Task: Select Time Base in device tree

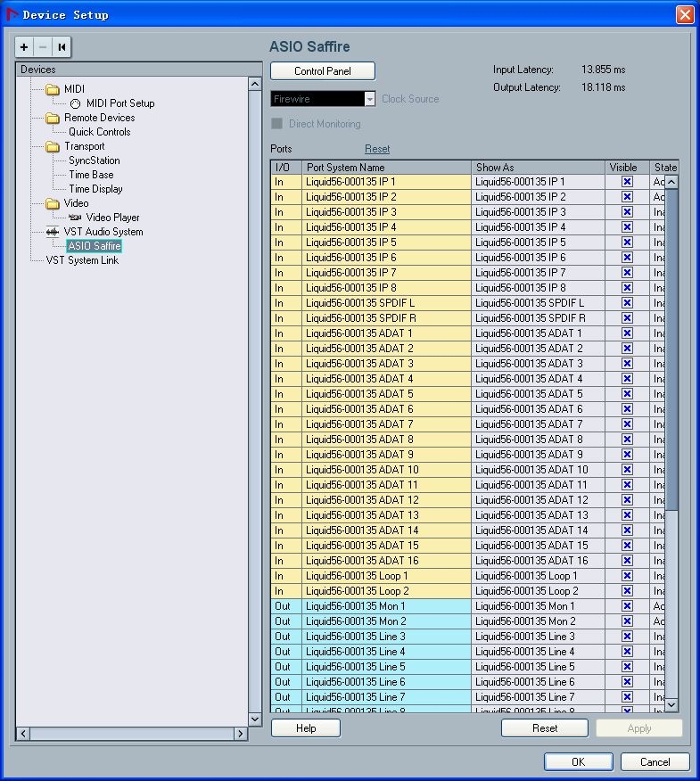Action: 91,175
